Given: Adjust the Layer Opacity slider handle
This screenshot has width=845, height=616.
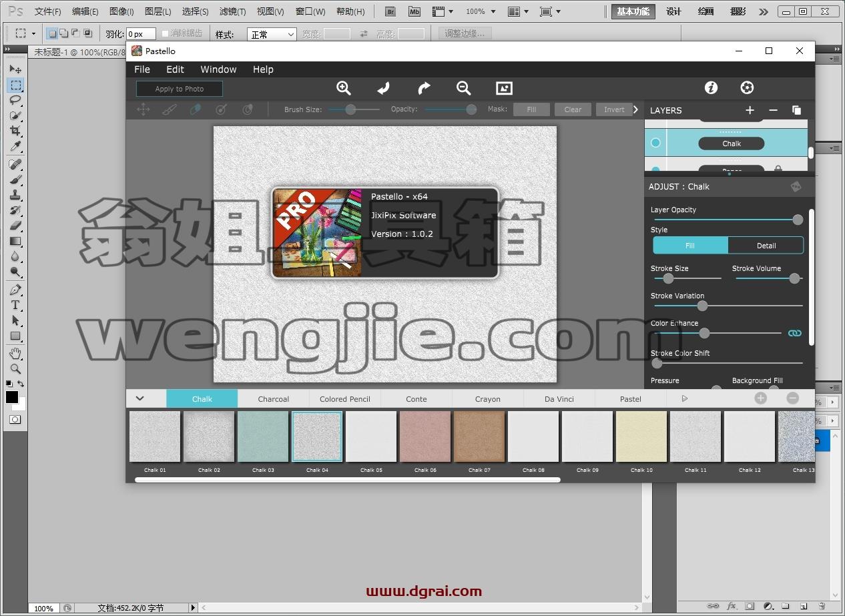Looking at the screenshot, I should (x=798, y=220).
